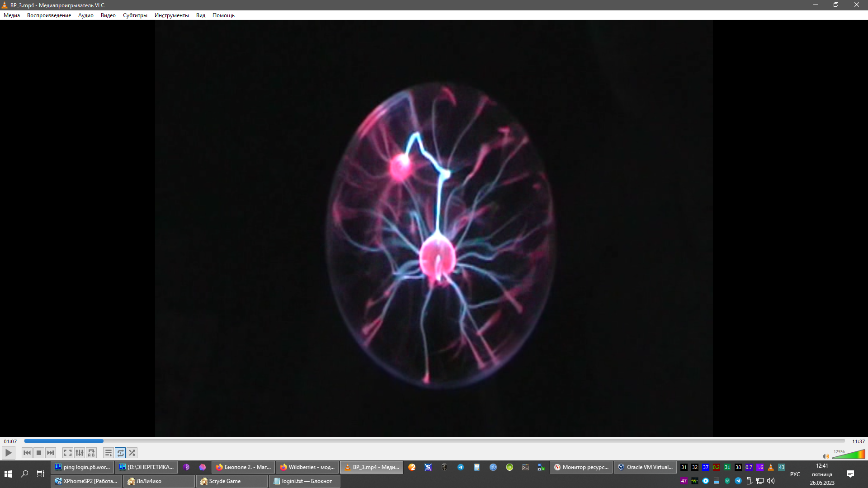The width and height of the screenshot is (868, 488).
Task: Mute audio via speaker icon
Action: [826, 456]
